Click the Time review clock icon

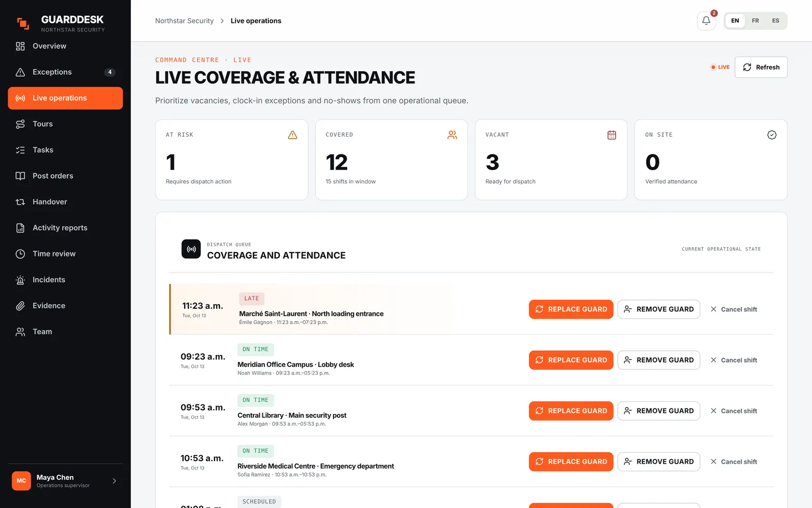tap(20, 253)
